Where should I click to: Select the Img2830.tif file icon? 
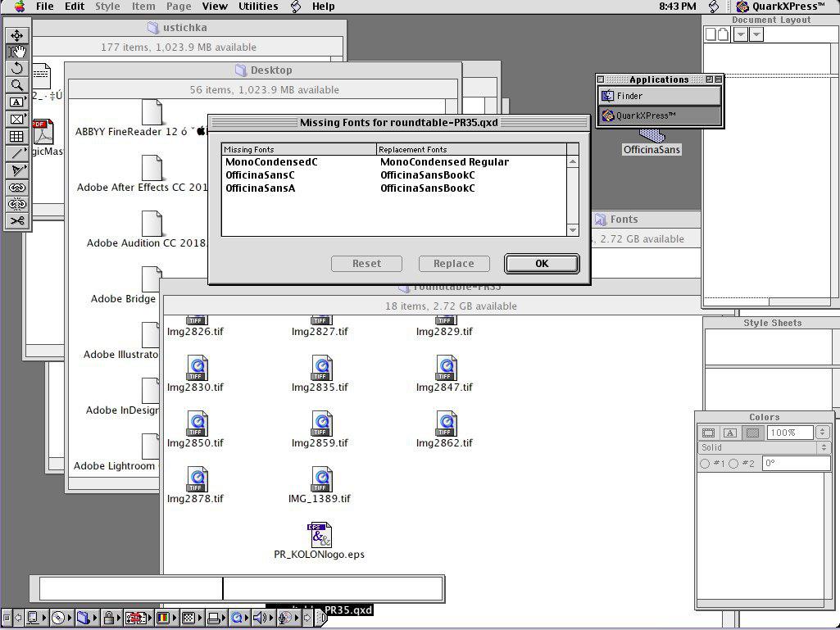196,368
